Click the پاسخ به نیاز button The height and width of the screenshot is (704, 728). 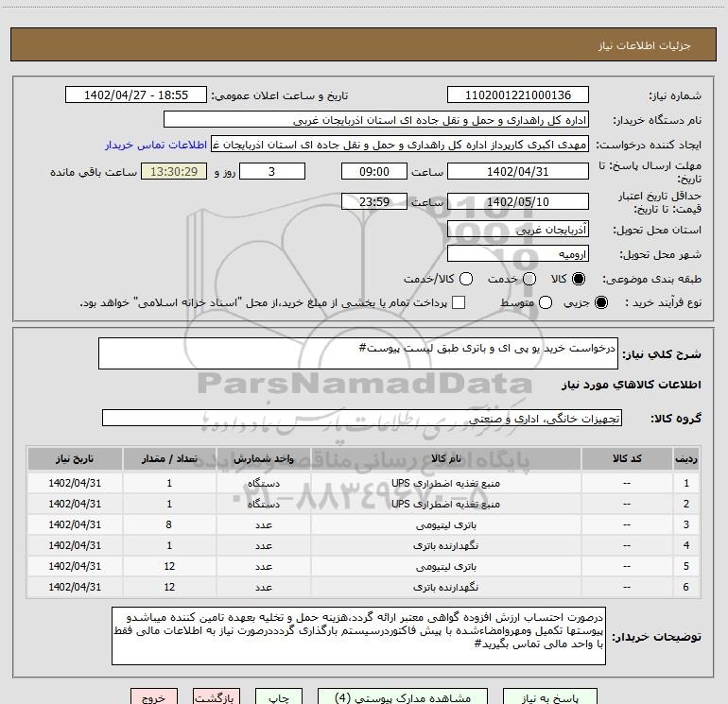(549, 697)
